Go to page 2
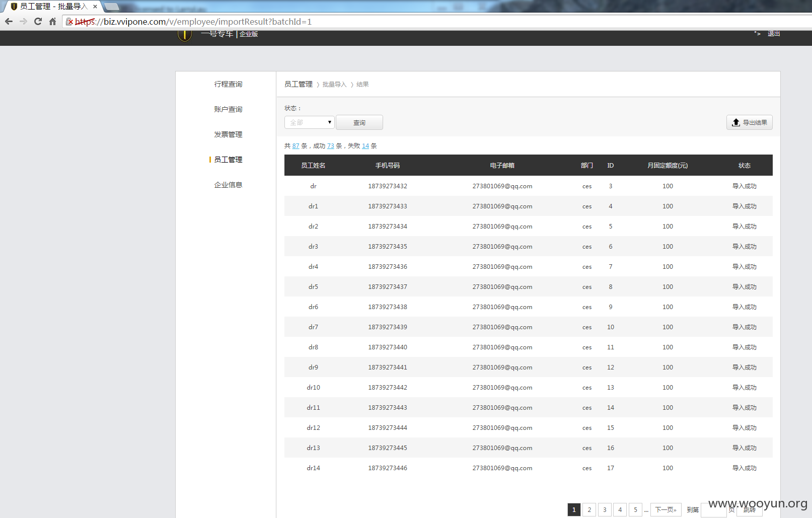812x518 pixels. point(589,509)
